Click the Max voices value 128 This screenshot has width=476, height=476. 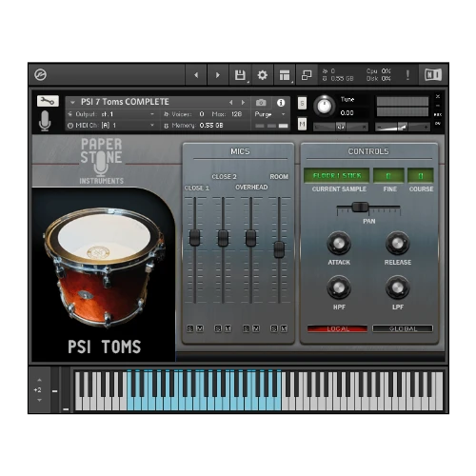(237, 114)
